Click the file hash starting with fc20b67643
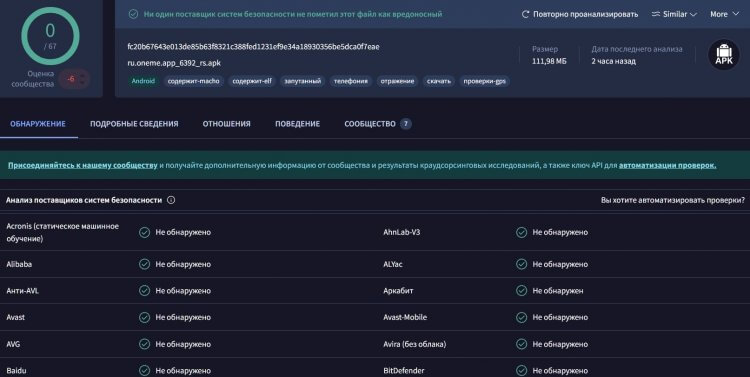This screenshot has width=750, height=377. coord(253,46)
